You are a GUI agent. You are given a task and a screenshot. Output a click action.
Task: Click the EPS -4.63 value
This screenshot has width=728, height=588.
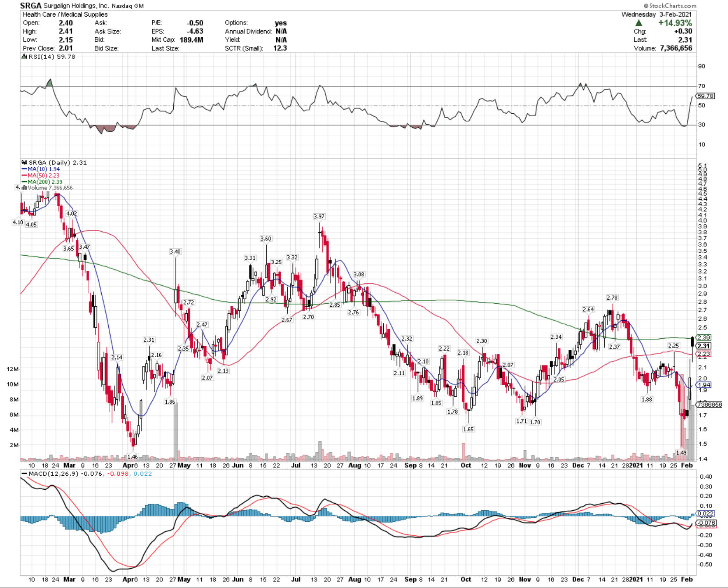pos(196,31)
